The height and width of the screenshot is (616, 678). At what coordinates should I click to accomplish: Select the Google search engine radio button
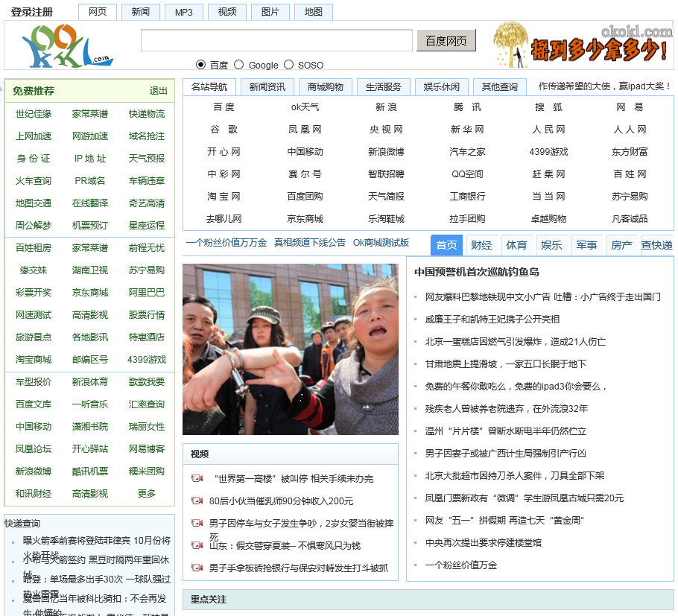click(239, 65)
